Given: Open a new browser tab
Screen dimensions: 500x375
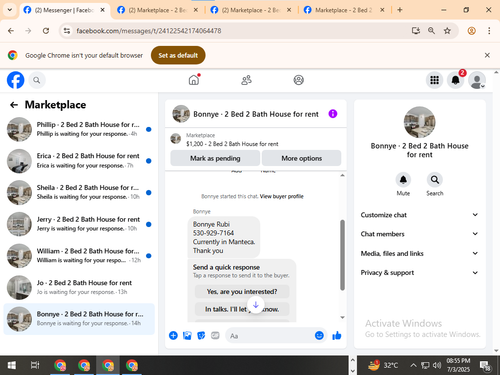Looking at the screenshot, I should 400,10.
